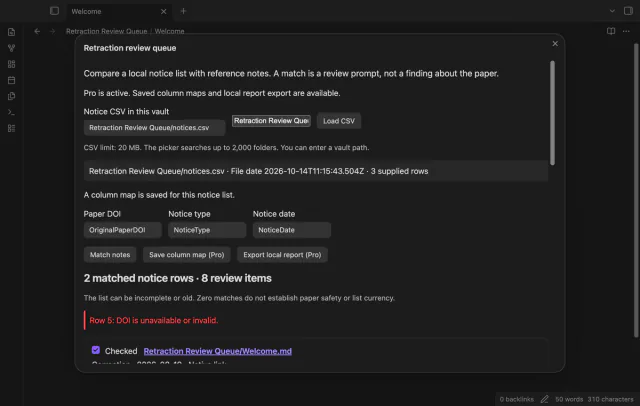Click the Load CSV button
Viewport: 640px width, 406px height.
[339, 121]
